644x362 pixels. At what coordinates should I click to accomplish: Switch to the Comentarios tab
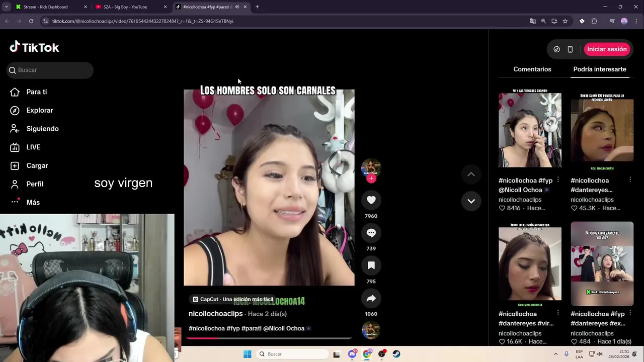(532, 69)
